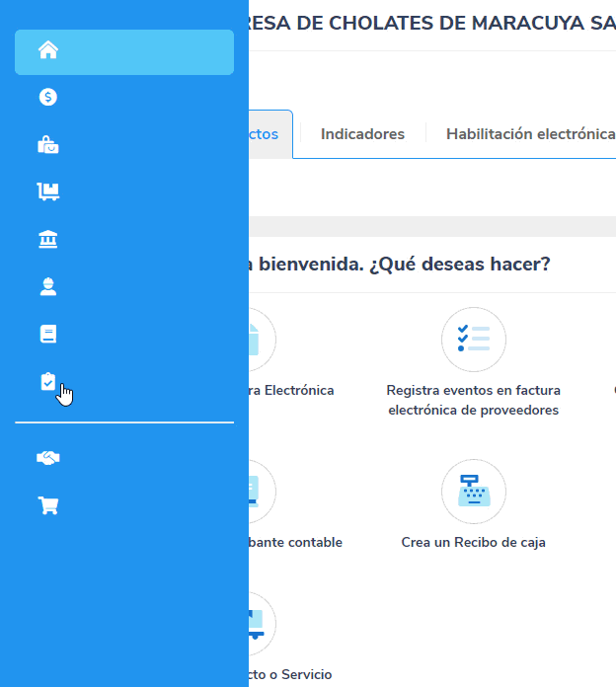Switch to the Indicadores tab
616x687 pixels.
[362, 134]
